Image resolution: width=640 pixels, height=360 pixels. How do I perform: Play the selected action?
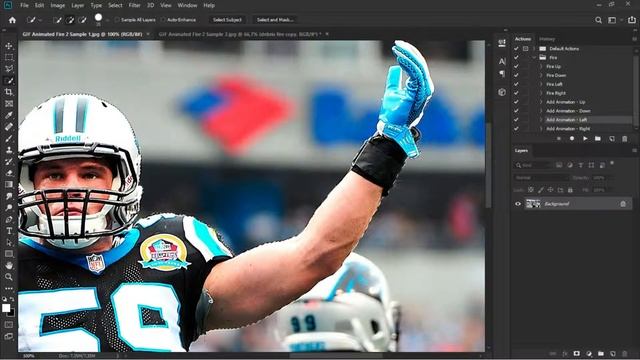[x=585, y=139]
